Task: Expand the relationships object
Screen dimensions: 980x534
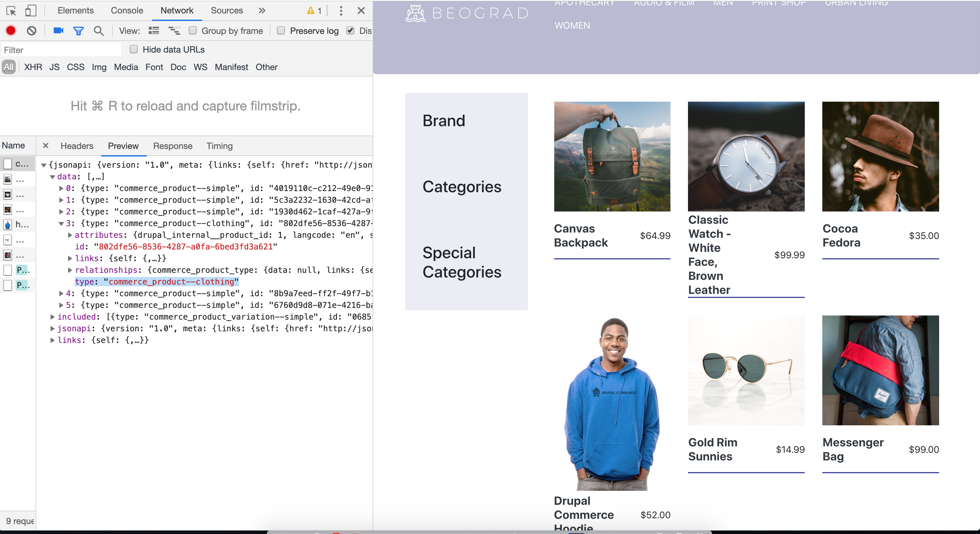Action: [x=70, y=270]
